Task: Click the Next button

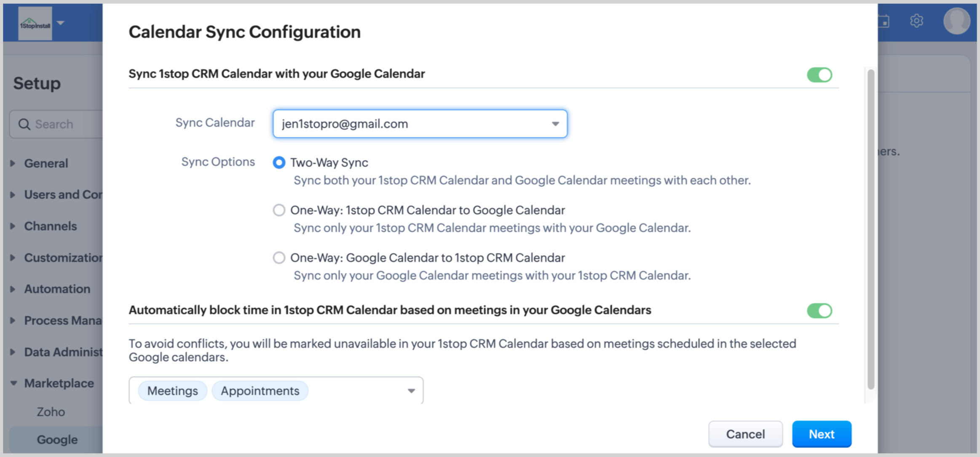Action: [x=821, y=434]
